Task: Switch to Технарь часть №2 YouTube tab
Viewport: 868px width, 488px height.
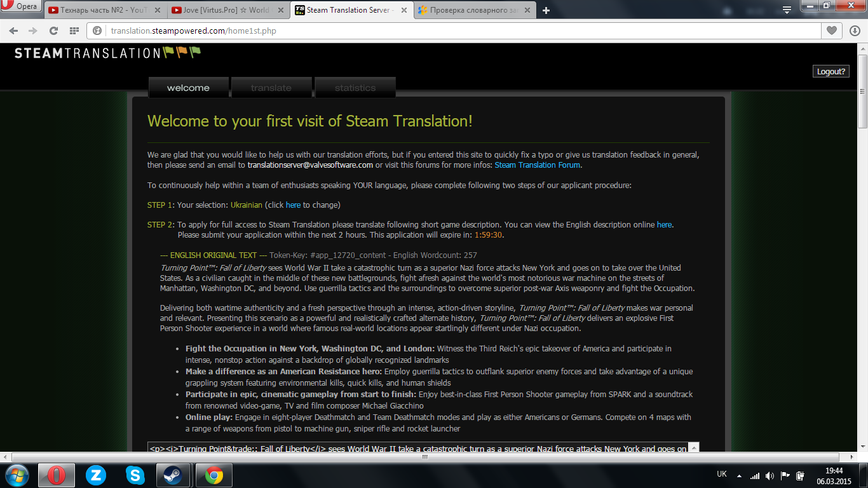Action: coord(104,10)
